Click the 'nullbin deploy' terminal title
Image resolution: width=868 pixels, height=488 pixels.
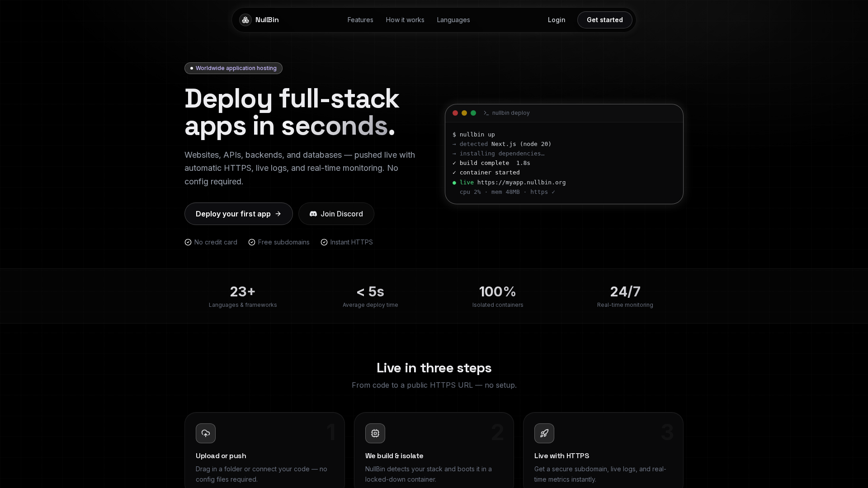[511, 113]
